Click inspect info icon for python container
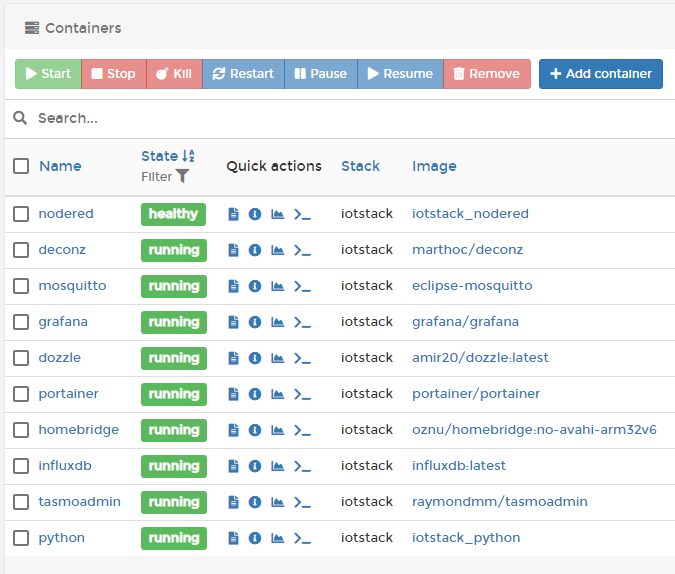Screen dimensions: 675x574 coord(254,538)
